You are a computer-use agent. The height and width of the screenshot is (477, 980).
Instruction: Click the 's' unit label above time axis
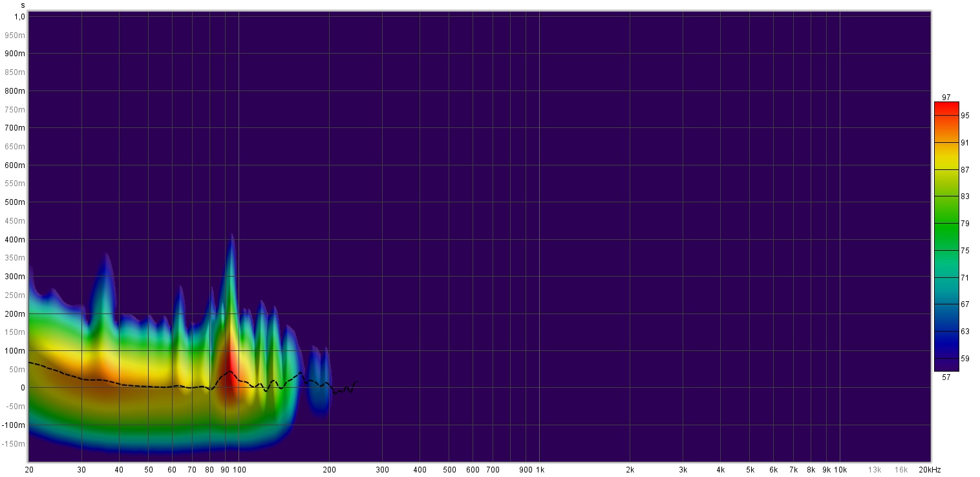pos(23,5)
